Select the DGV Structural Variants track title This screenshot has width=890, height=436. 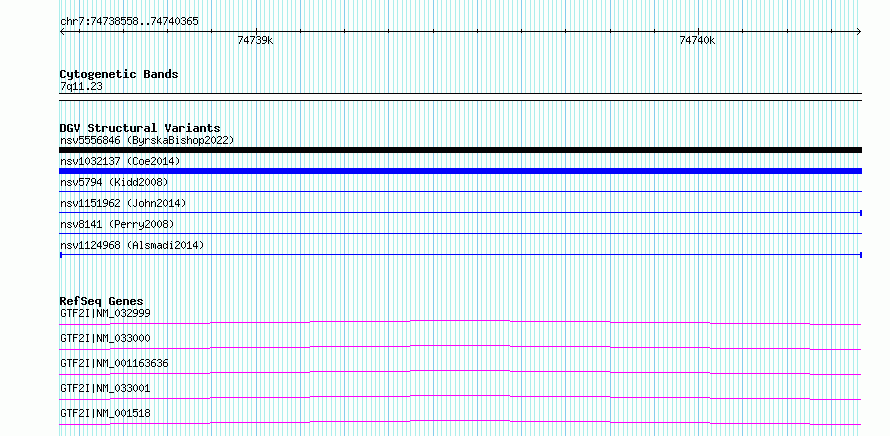tap(140, 128)
